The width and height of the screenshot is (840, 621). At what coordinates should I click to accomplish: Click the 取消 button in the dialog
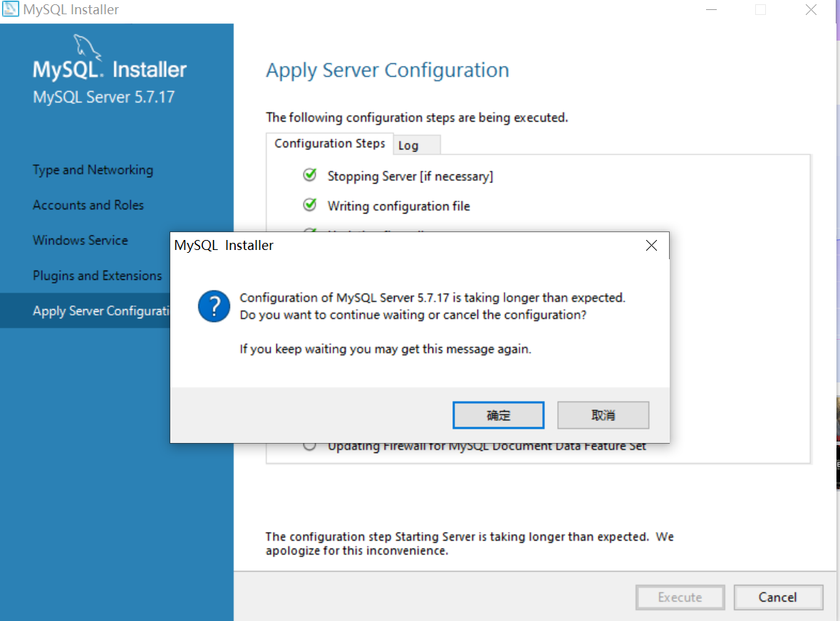point(603,415)
